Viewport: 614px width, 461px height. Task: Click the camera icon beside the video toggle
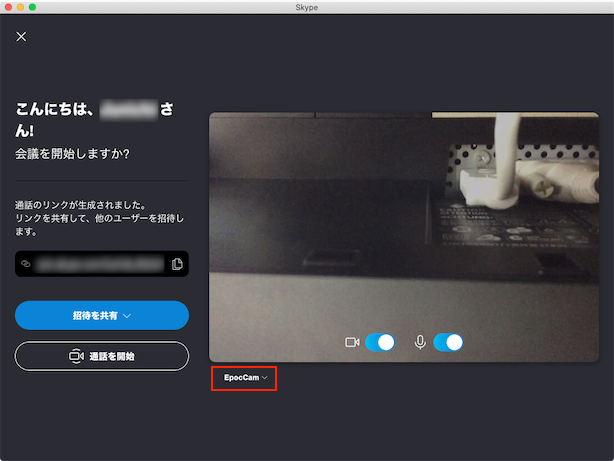(352, 342)
